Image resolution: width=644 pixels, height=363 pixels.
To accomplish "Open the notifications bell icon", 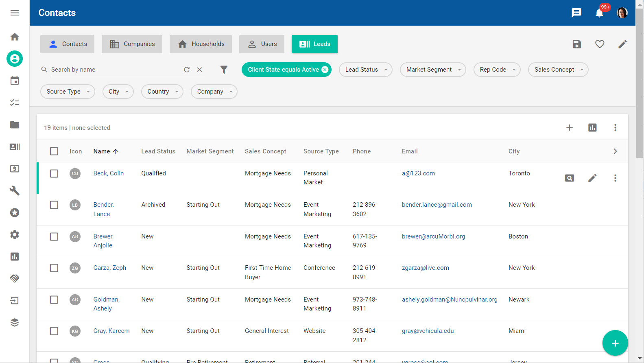I will [x=599, y=13].
